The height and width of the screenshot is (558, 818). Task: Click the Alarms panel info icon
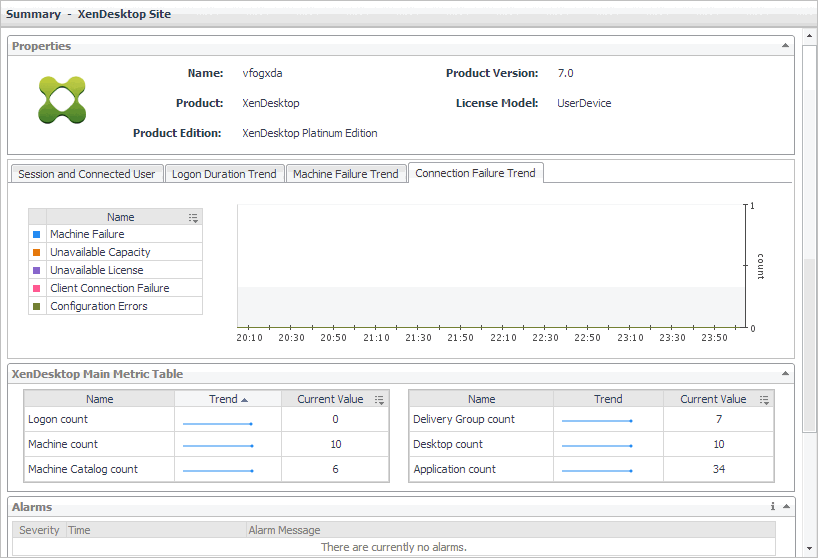773,506
